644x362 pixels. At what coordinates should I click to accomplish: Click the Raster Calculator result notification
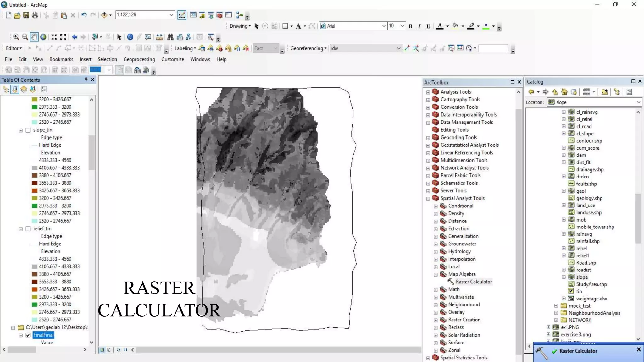578,351
